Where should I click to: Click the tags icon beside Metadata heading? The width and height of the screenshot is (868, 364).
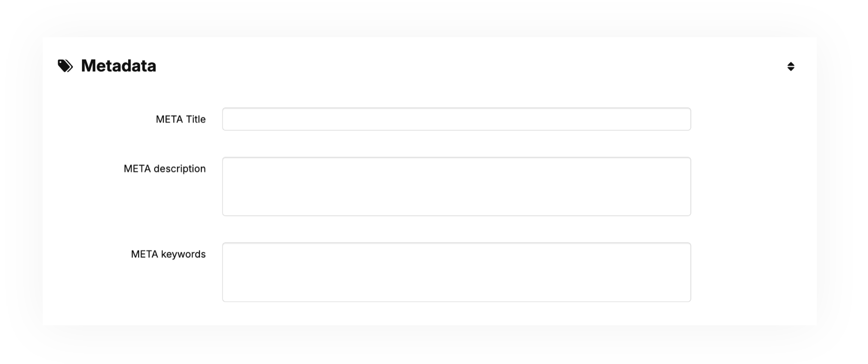pyautogui.click(x=66, y=65)
